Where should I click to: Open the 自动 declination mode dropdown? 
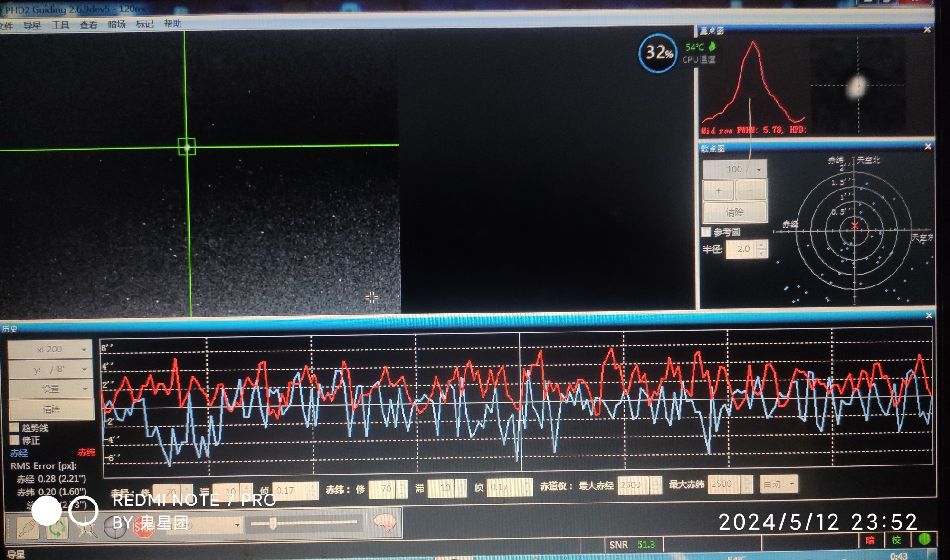click(x=779, y=484)
